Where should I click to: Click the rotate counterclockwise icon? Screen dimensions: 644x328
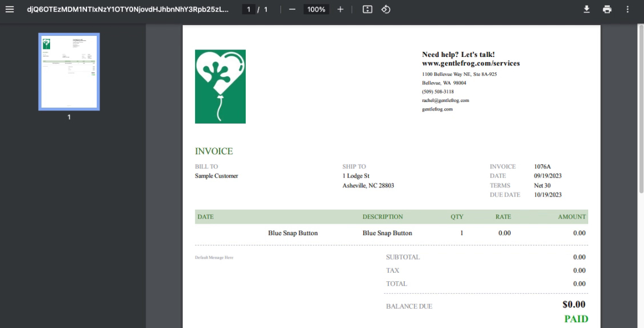(386, 9)
